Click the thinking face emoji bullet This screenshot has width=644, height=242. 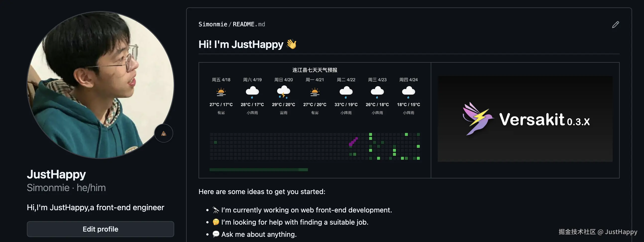[x=216, y=222]
